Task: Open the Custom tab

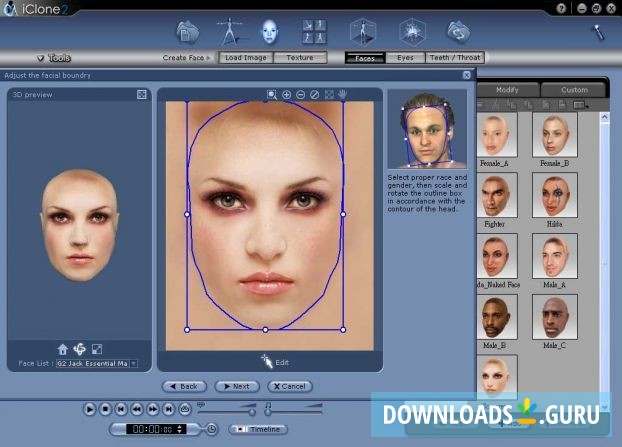Action: 574,90
